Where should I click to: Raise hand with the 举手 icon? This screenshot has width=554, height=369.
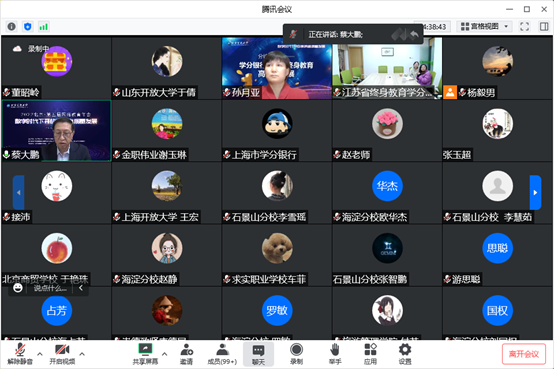[335, 354]
